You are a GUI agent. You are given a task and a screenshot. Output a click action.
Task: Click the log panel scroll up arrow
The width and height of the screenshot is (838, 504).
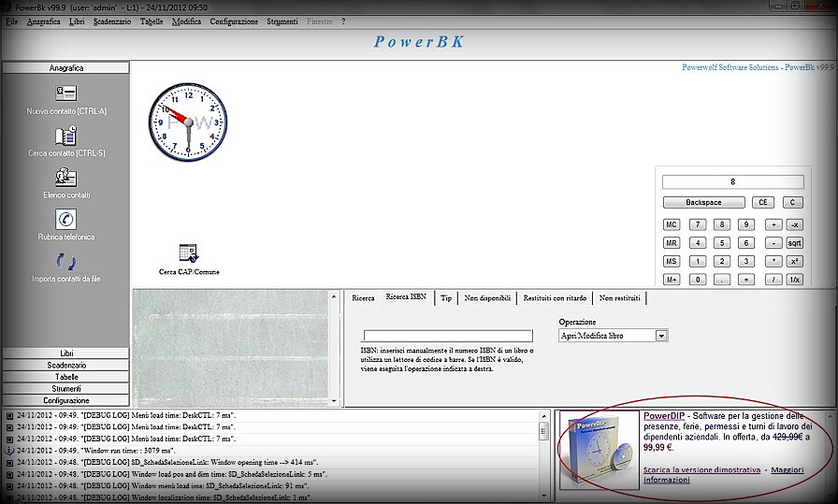pyautogui.click(x=544, y=416)
